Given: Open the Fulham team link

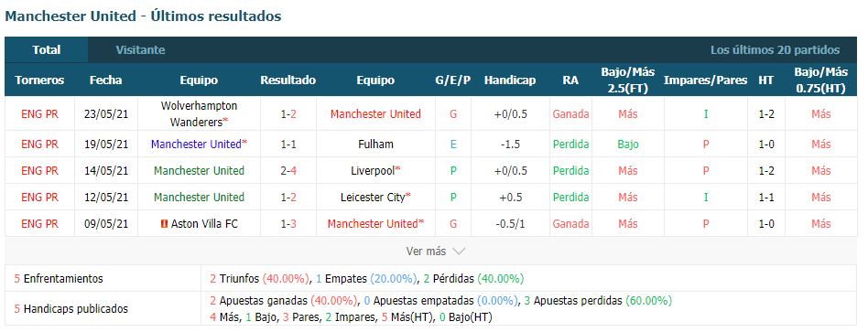Looking at the screenshot, I should [376, 145].
